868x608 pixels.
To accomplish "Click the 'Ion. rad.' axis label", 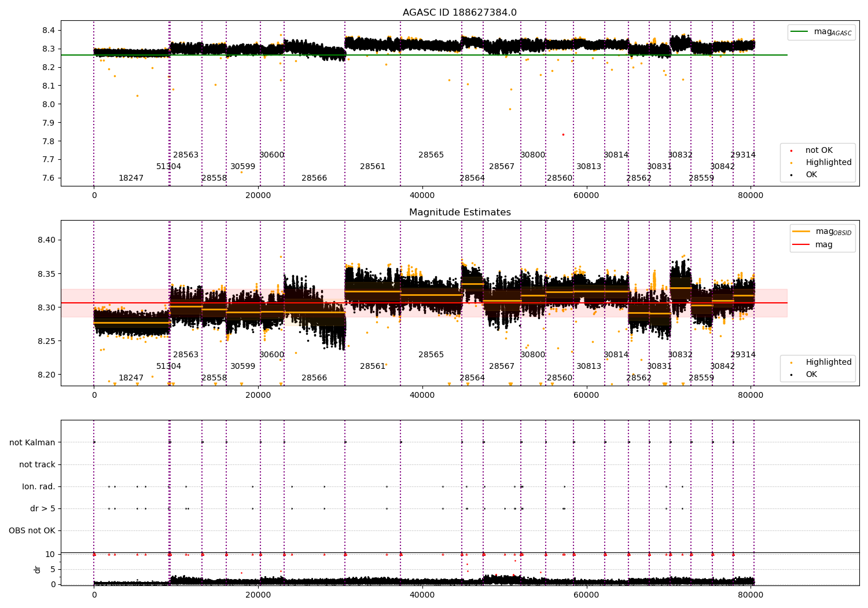I will 39,486.
